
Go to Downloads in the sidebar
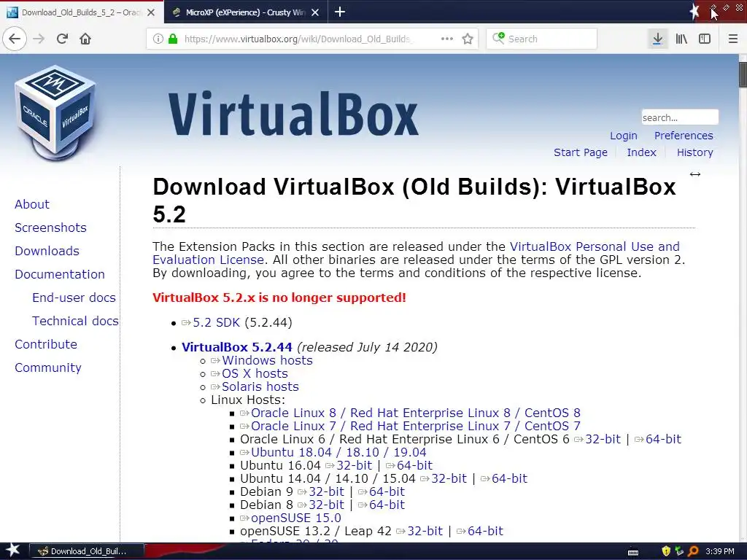pos(47,251)
